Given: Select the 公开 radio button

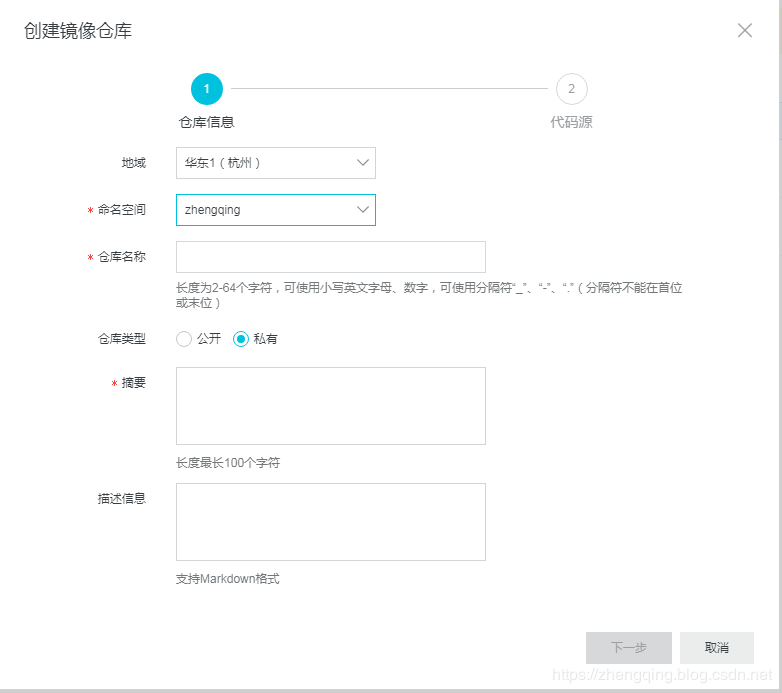Looking at the screenshot, I should [x=184, y=339].
